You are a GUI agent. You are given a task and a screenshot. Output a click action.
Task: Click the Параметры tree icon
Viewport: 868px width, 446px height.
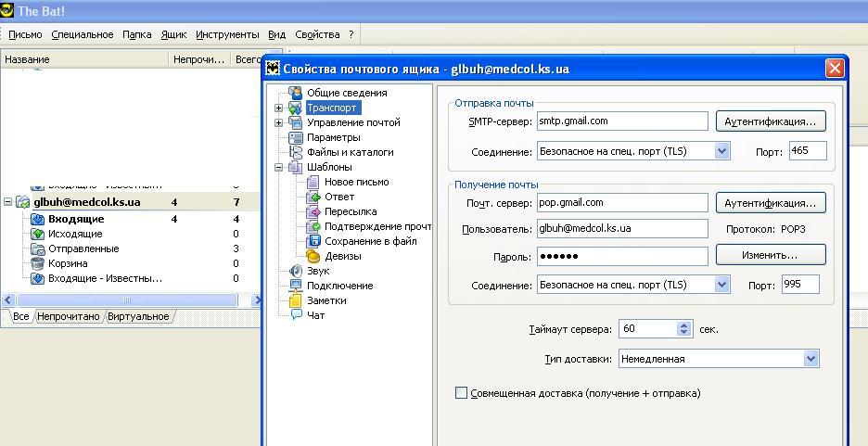tap(296, 137)
